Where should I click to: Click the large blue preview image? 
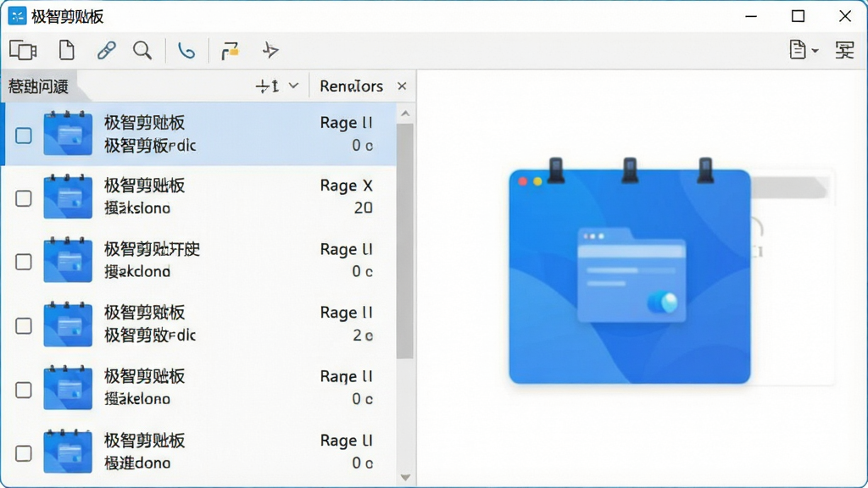630,271
